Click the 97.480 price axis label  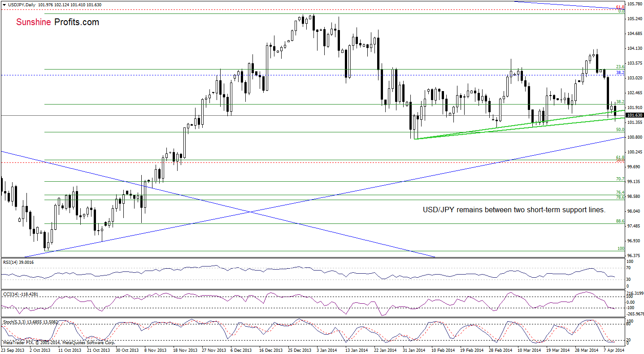pos(634,226)
